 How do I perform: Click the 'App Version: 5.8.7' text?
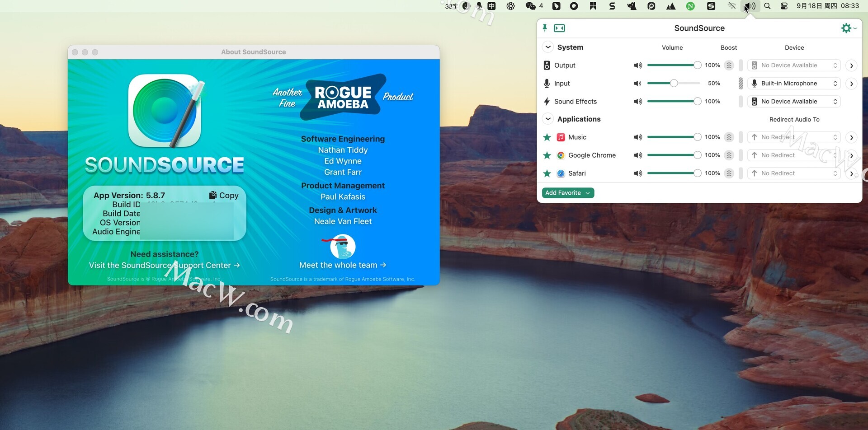(x=129, y=195)
